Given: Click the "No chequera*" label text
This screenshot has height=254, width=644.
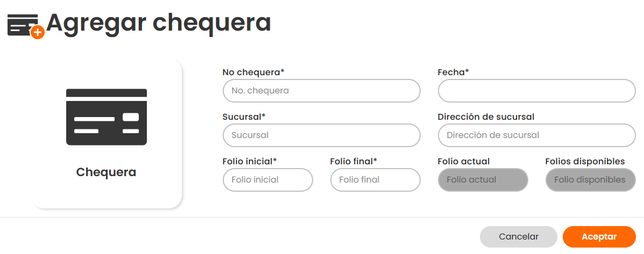Looking at the screenshot, I should [x=253, y=72].
